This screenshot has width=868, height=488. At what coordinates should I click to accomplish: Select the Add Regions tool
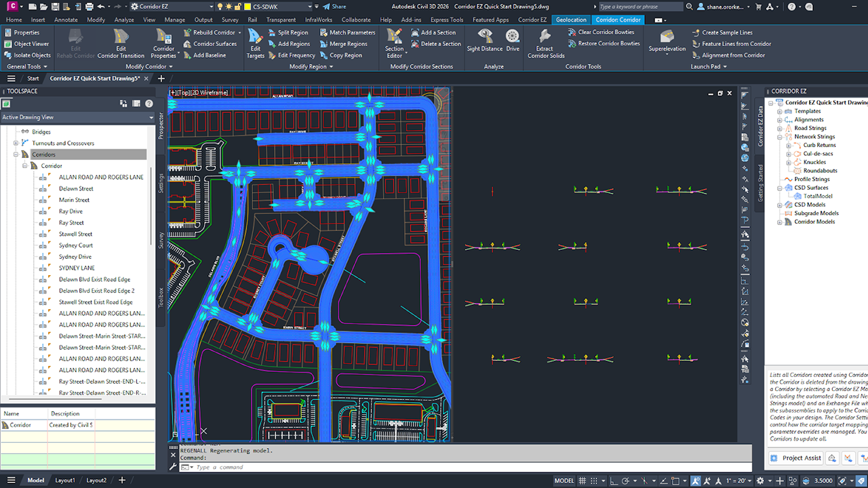click(288, 44)
